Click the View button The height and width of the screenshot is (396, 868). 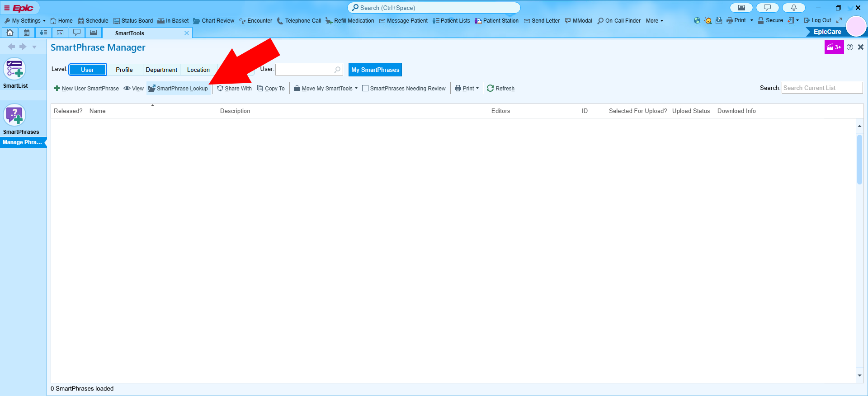tap(134, 89)
